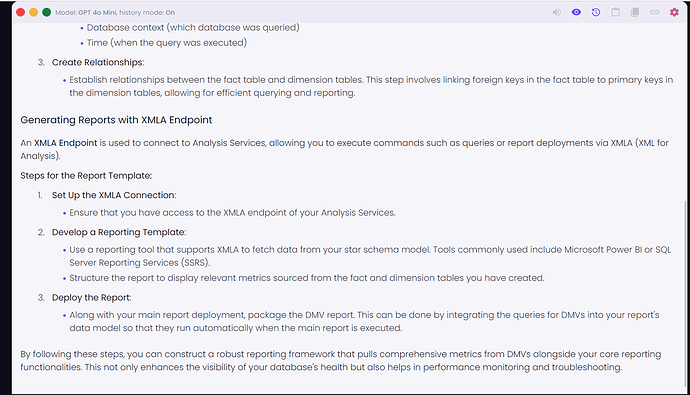Click the clipboard paste icon
The image size is (690, 395).
tap(615, 12)
